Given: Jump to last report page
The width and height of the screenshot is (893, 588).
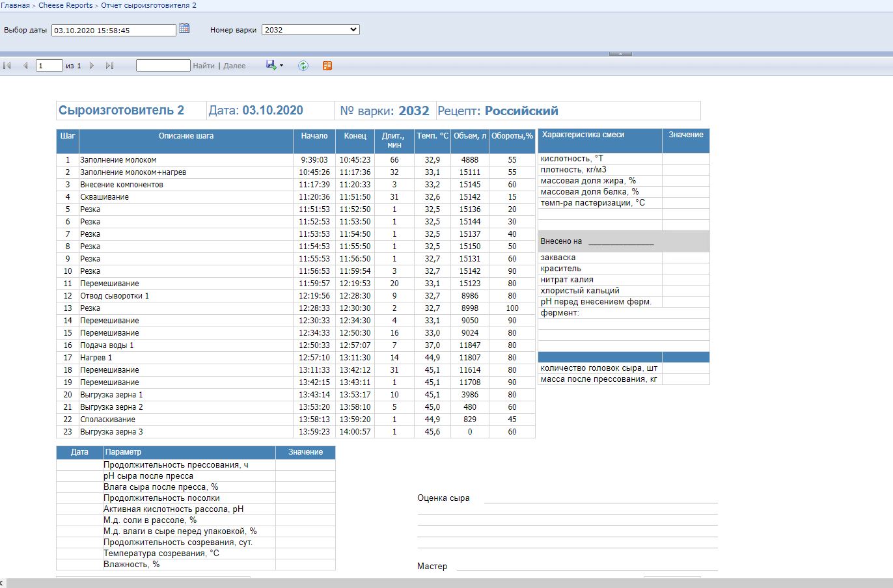Looking at the screenshot, I should click(x=109, y=66).
